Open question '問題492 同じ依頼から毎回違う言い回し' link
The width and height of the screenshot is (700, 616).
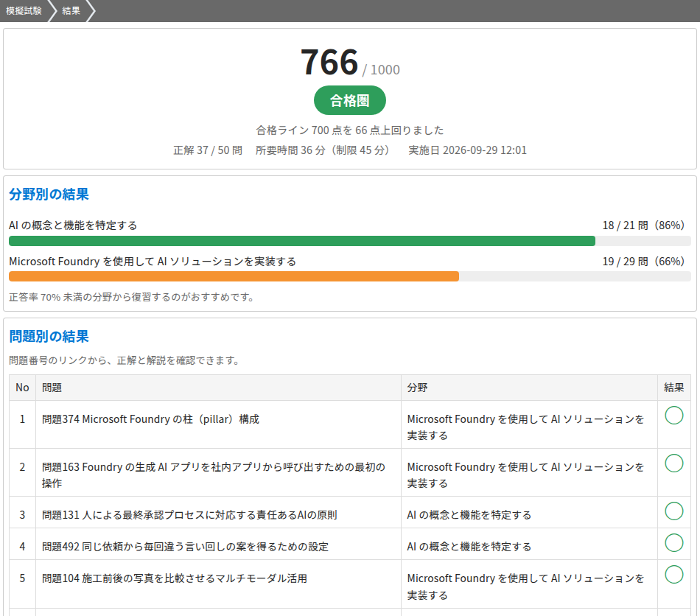[185, 547]
